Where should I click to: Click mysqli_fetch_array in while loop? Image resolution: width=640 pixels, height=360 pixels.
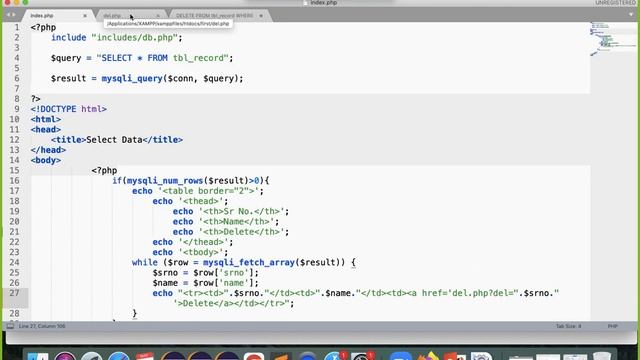click(249, 262)
